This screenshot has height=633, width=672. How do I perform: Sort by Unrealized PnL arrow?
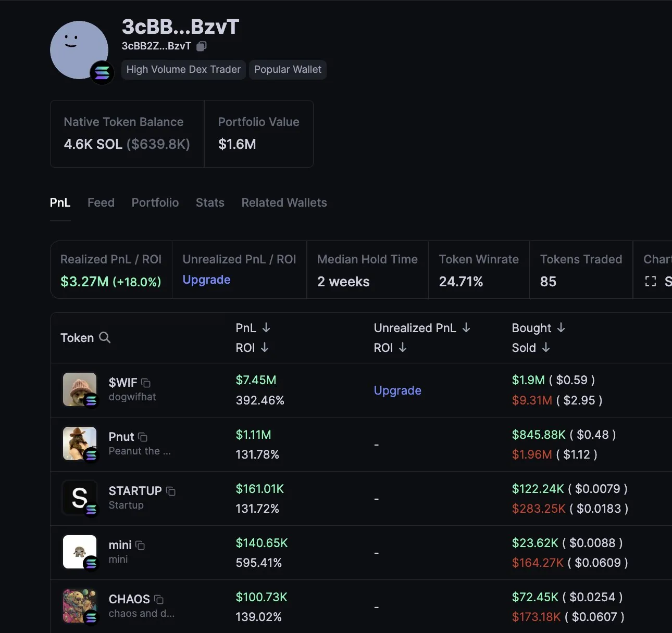(x=466, y=327)
